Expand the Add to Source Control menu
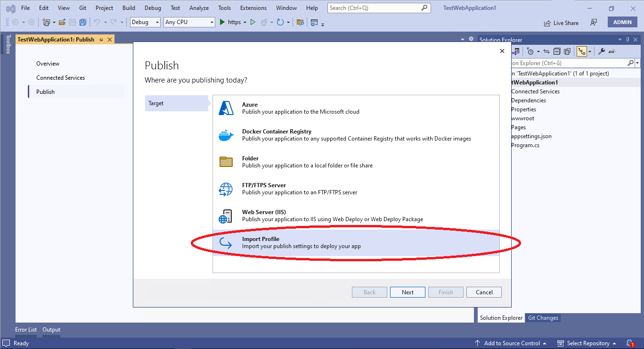The height and width of the screenshot is (349, 644). [x=511, y=343]
